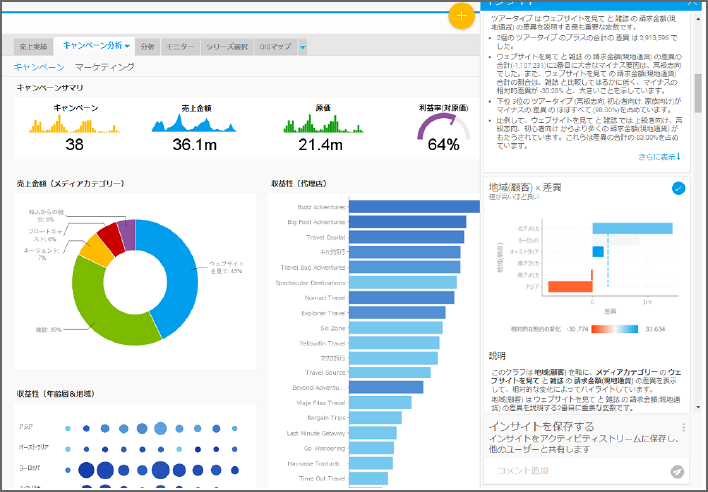Switch to the シリーズ選択 tab
This screenshot has height=492, width=708.
click(x=227, y=46)
